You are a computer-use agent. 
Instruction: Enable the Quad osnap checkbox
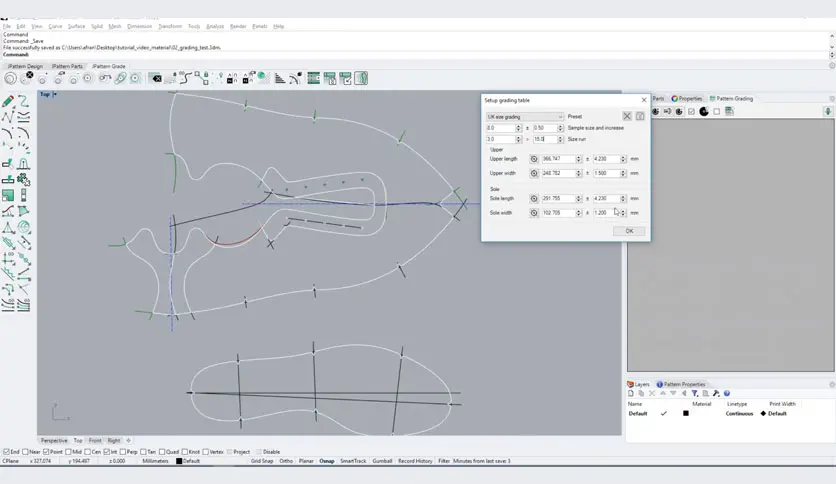162,451
